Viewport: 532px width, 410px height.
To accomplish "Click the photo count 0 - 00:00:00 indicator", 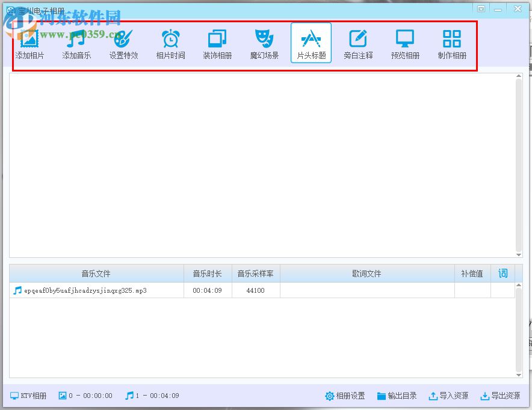I will click(x=85, y=396).
